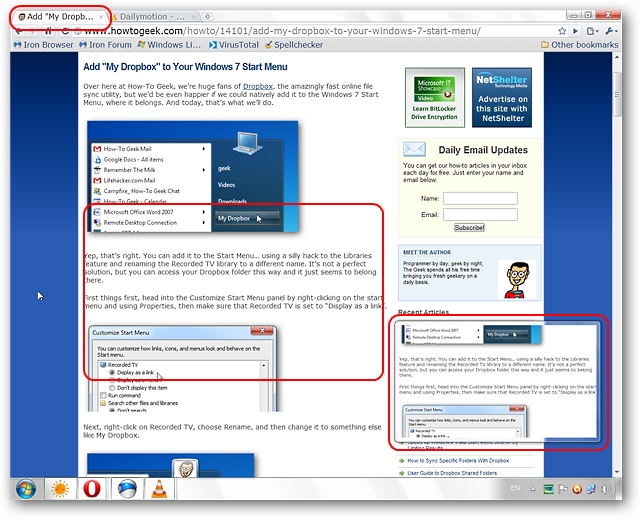Open How to Sync Specific Folders With Dropbox
640x518 pixels.
click(x=458, y=460)
